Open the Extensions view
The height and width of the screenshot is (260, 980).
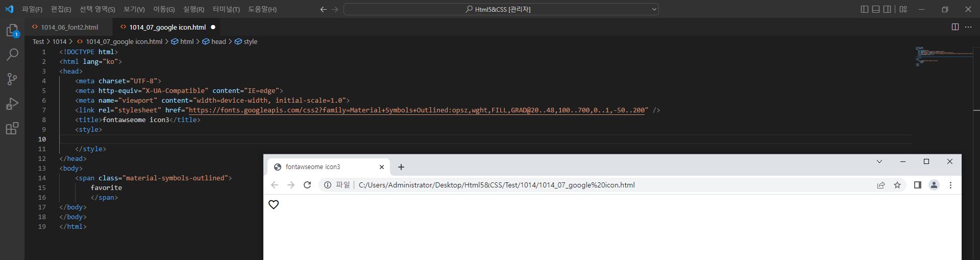(12, 128)
